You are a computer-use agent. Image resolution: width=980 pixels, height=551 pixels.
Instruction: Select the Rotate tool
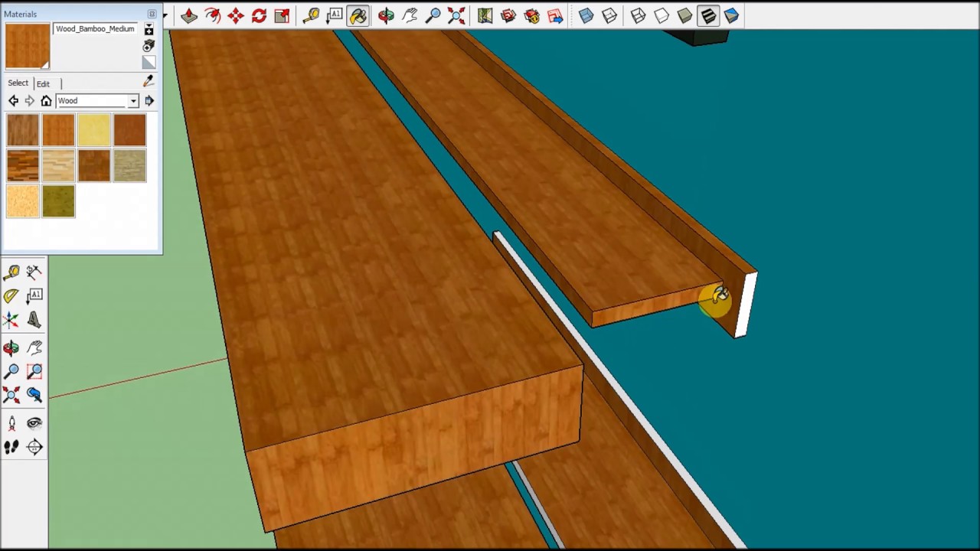click(x=259, y=15)
